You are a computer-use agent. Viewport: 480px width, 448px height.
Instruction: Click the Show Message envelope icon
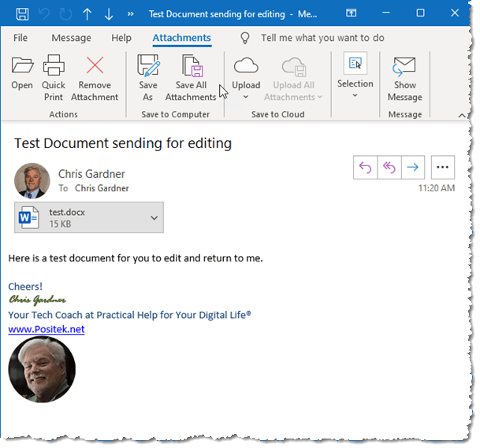pyautogui.click(x=404, y=66)
